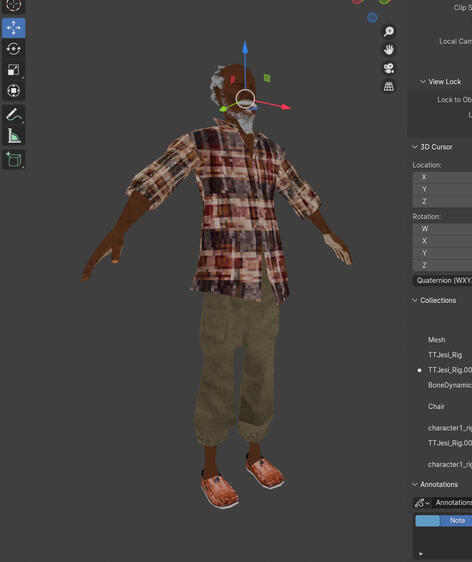This screenshot has width=472, height=562.
Task: Collapse the Collections section
Action: tap(434, 300)
